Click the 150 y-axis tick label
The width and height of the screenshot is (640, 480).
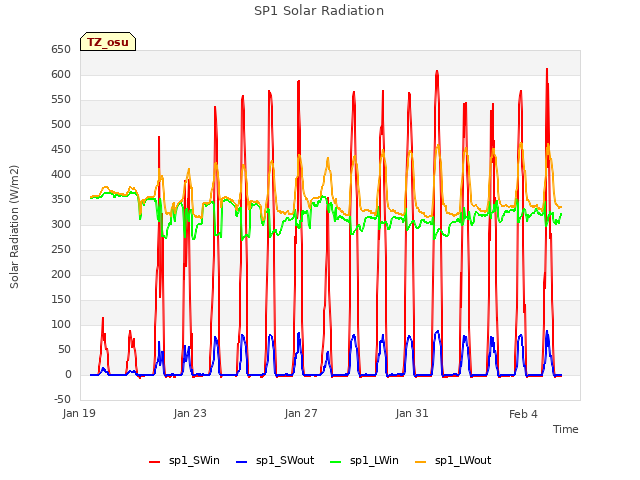click(61, 300)
